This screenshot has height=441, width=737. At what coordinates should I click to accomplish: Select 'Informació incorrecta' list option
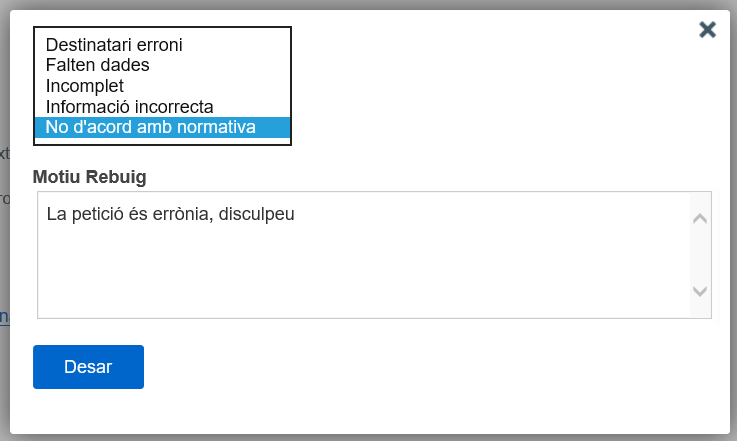(129, 107)
